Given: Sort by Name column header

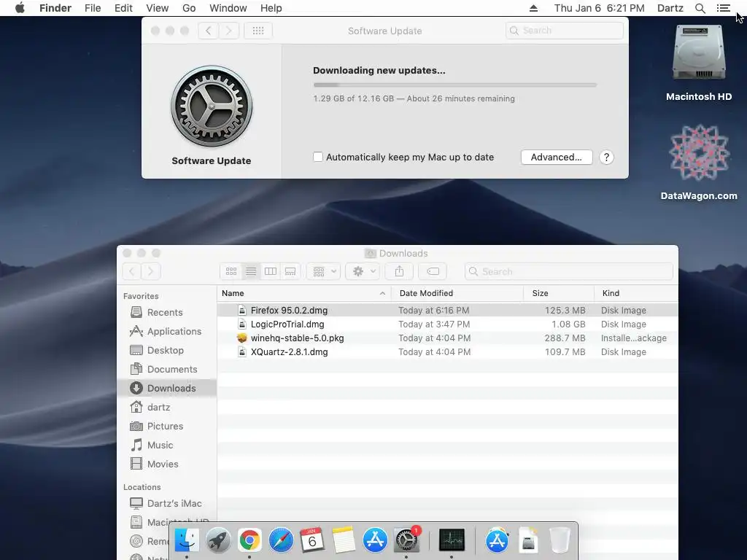Looking at the screenshot, I should click(303, 293).
